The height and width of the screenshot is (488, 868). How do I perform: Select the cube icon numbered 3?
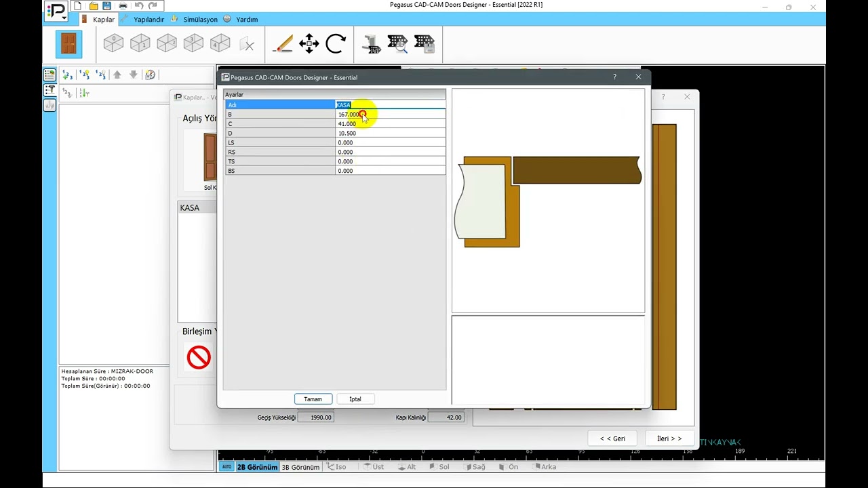pyautogui.click(x=193, y=43)
